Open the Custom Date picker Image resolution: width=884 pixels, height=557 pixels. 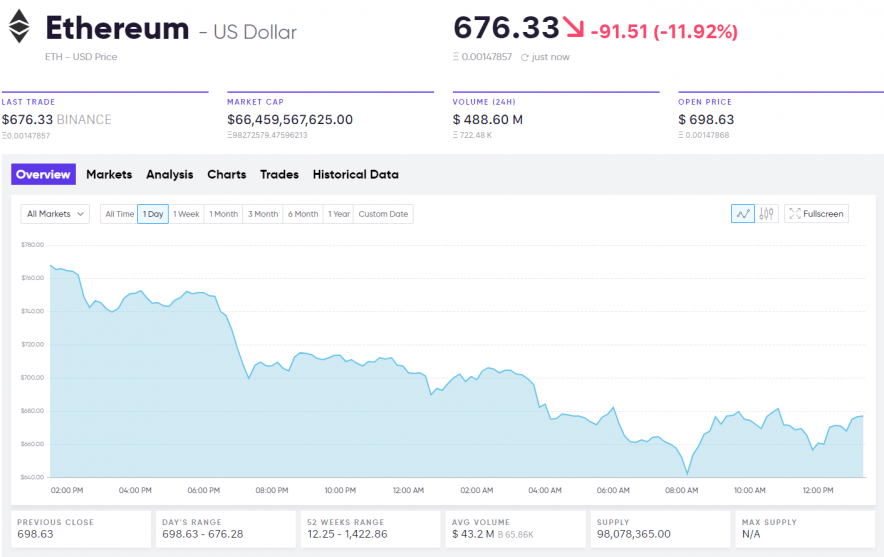(x=383, y=214)
